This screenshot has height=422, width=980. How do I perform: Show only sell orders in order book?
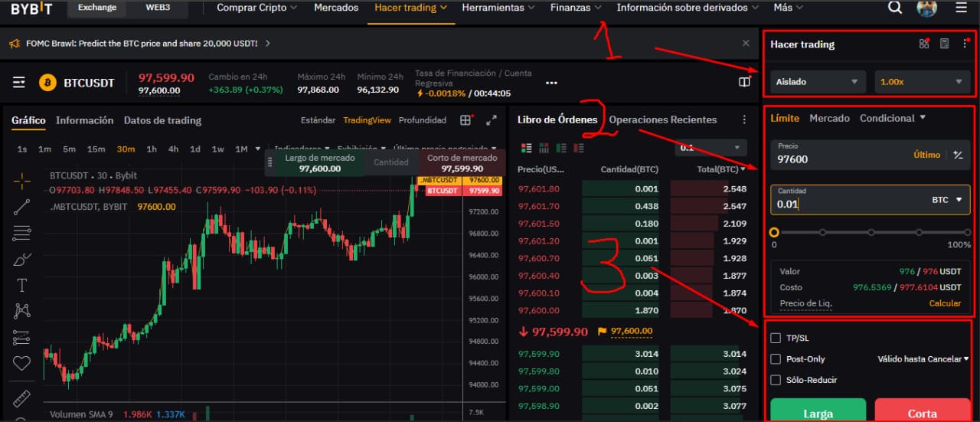(x=579, y=148)
